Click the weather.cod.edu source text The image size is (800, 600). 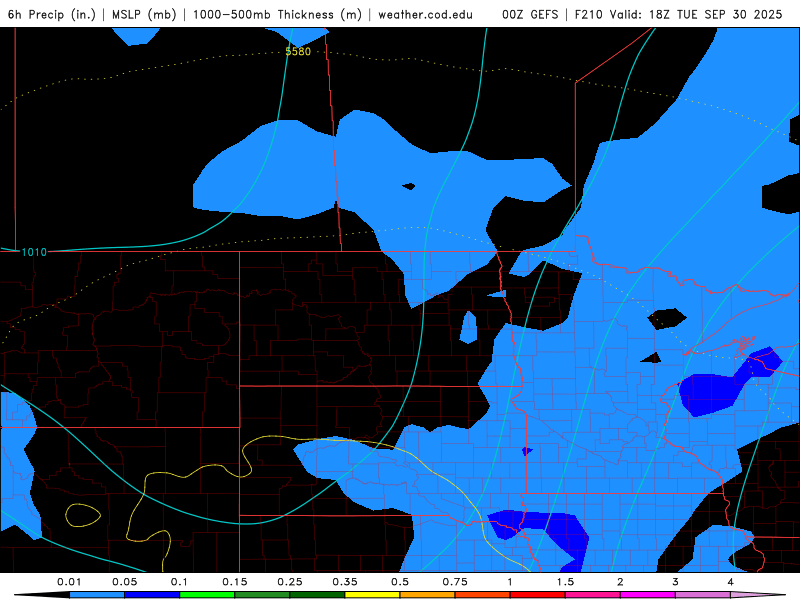425,14
